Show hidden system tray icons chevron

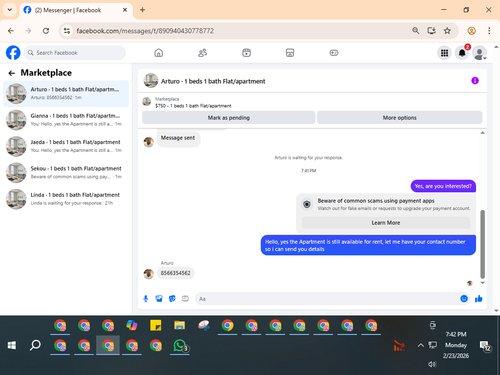(x=421, y=345)
